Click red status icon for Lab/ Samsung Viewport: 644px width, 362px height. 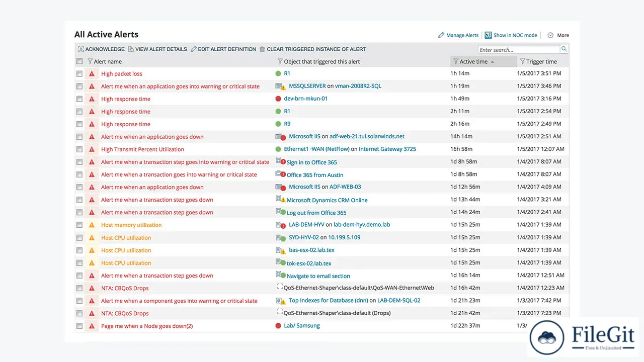[278, 326]
